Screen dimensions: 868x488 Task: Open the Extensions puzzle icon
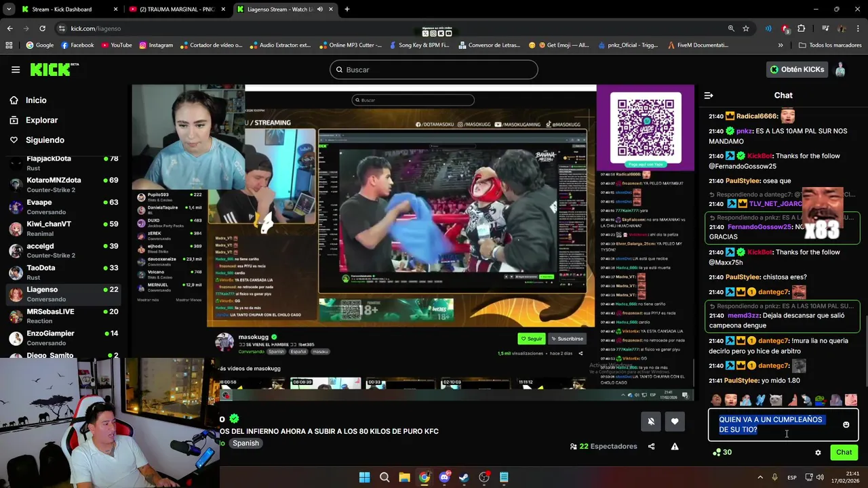pos(802,28)
